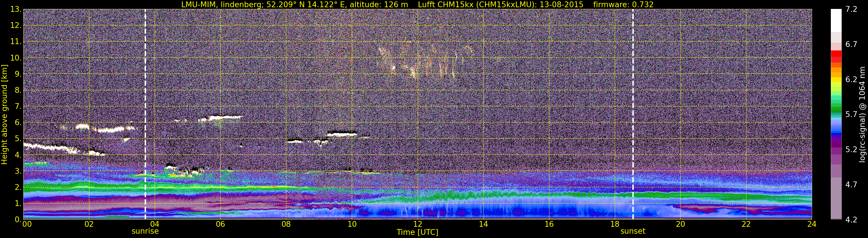This screenshot has height=238, width=868.
Task: Click time tick label 22
Action: click(x=746, y=224)
